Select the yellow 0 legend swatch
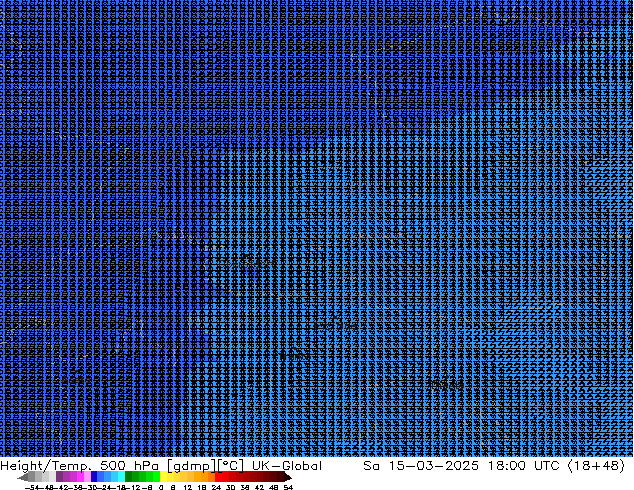 pyautogui.click(x=163, y=477)
